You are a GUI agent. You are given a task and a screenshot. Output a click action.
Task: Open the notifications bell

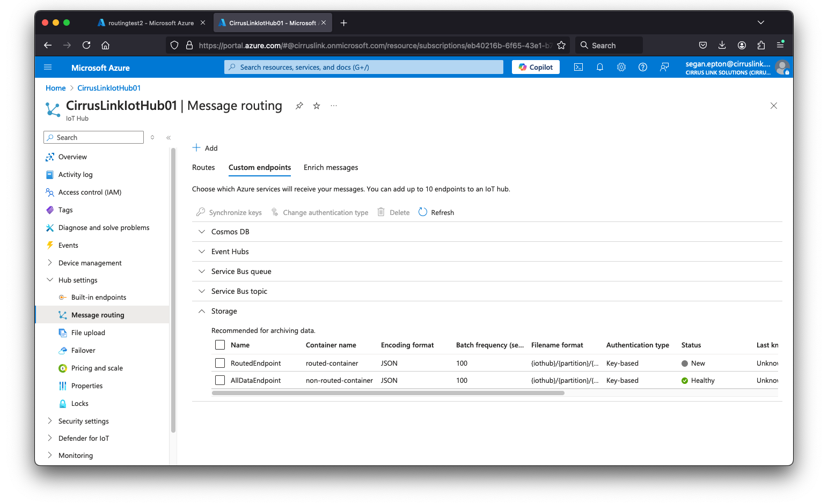599,67
